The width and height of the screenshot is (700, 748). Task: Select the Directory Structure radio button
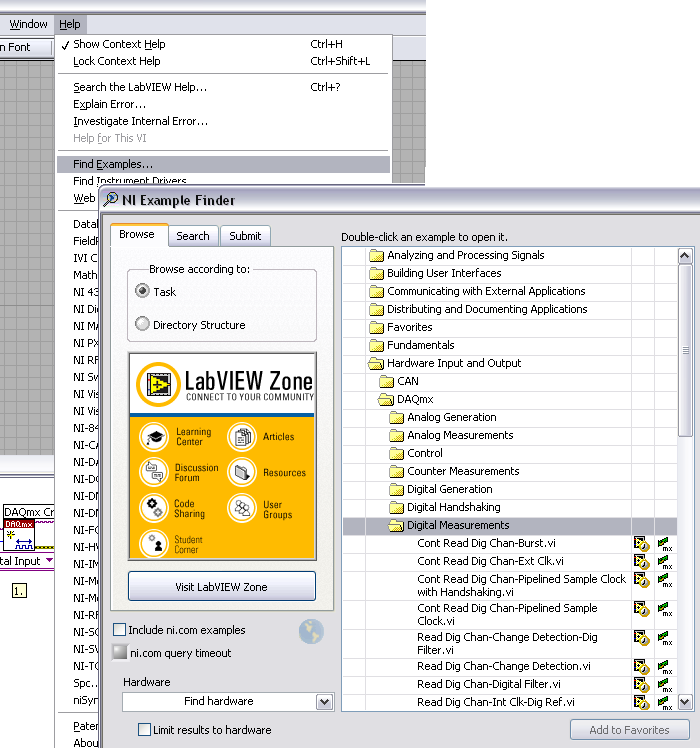click(x=141, y=325)
